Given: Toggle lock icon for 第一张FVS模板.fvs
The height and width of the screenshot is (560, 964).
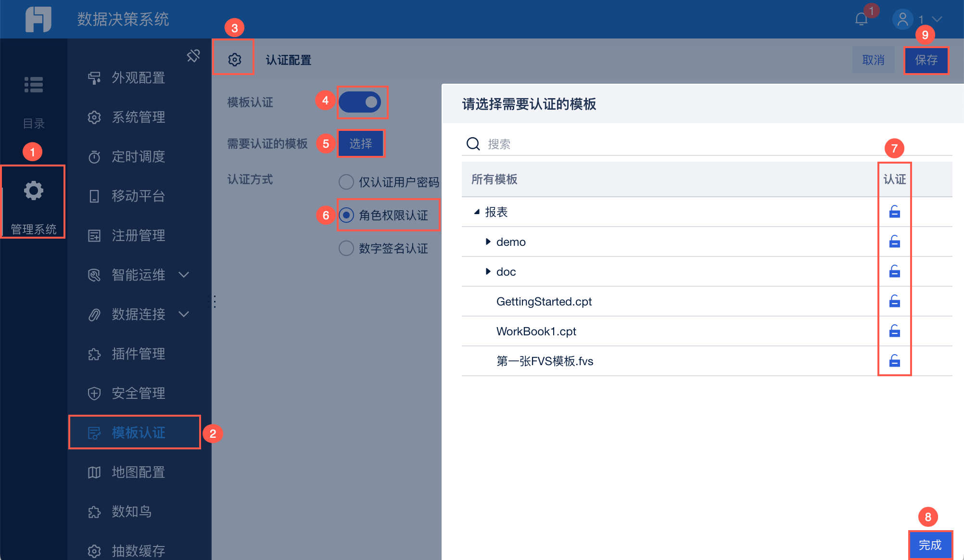Looking at the screenshot, I should pyautogui.click(x=894, y=361).
